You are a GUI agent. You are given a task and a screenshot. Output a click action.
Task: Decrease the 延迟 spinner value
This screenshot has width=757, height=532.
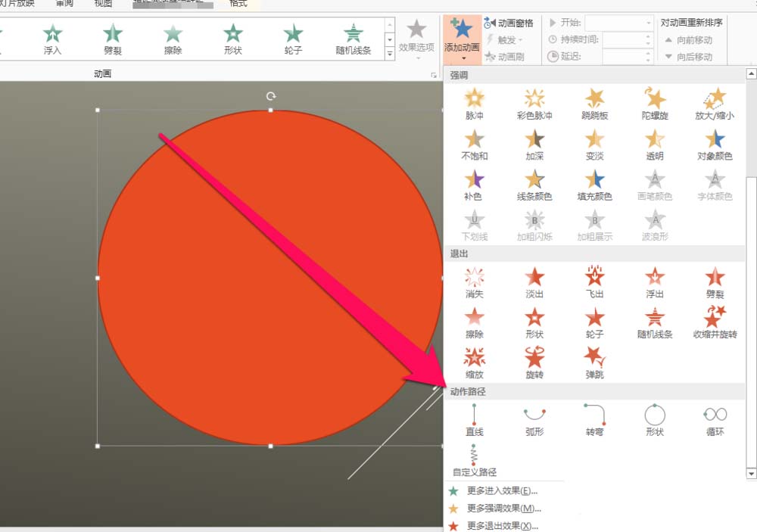tap(649, 61)
